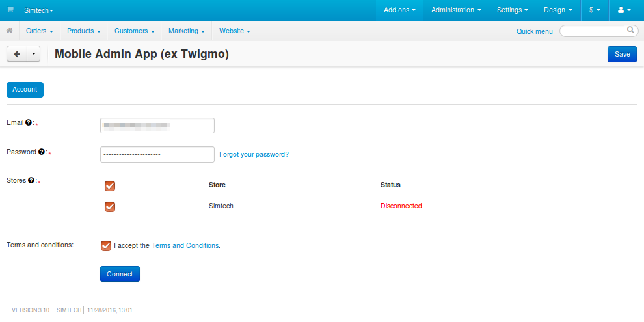Expand the Administration menu
644x322 pixels.
click(456, 10)
